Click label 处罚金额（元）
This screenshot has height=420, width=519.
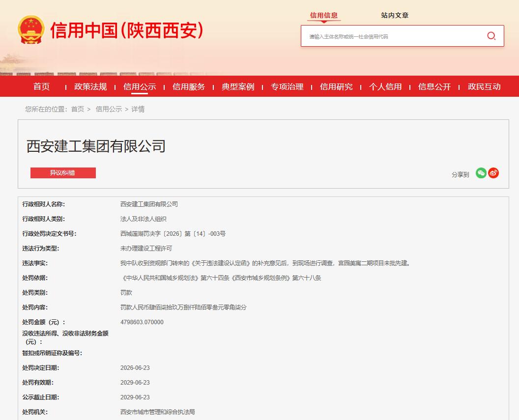tap(44, 322)
